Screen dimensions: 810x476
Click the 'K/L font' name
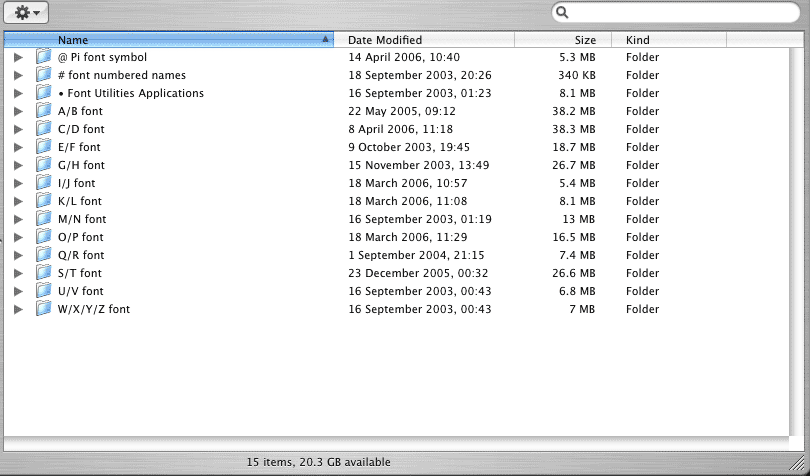[80, 201]
